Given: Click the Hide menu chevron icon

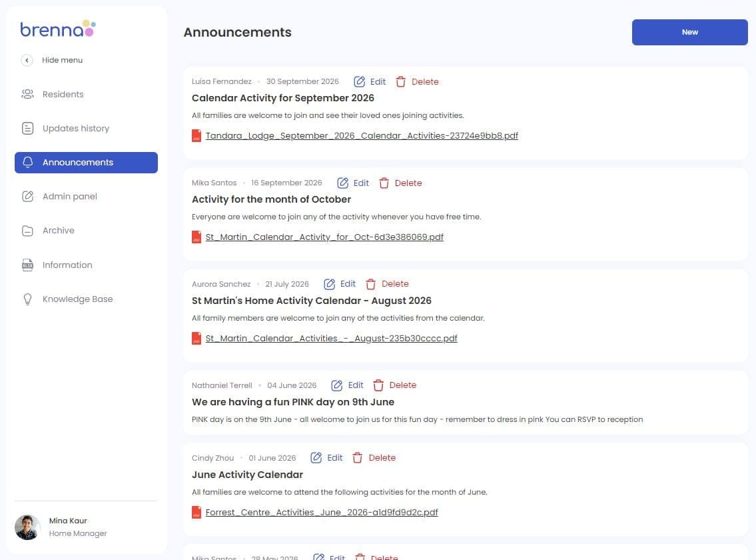Looking at the screenshot, I should pyautogui.click(x=27, y=61).
